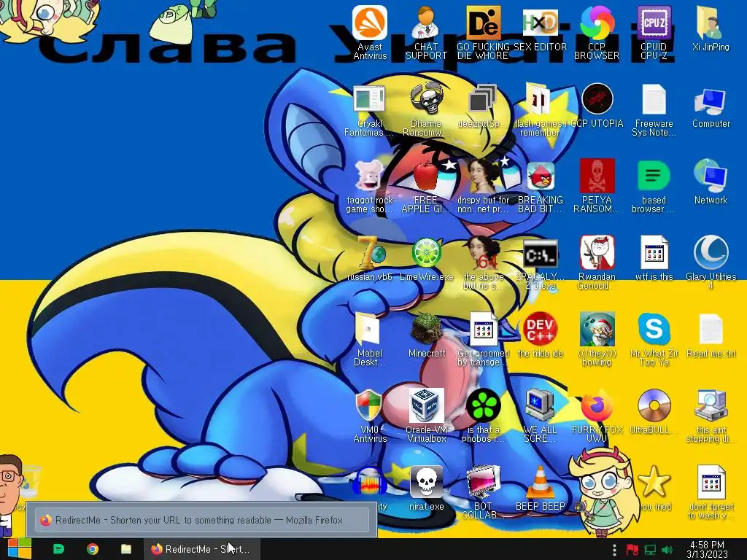Launch Google Chrome from the taskbar
Viewport: 747px width, 560px height.
[93, 549]
